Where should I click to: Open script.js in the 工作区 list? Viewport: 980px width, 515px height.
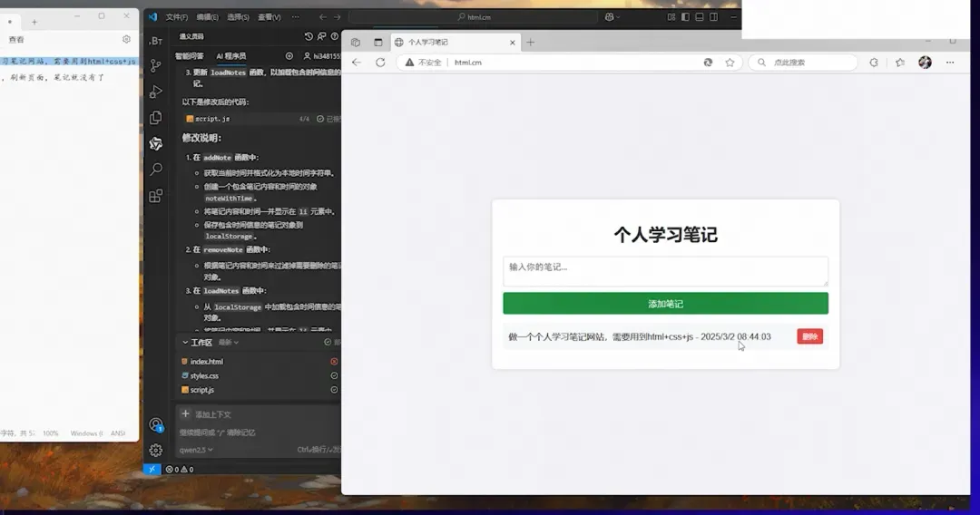pyautogui.click(x=201, y=390)
